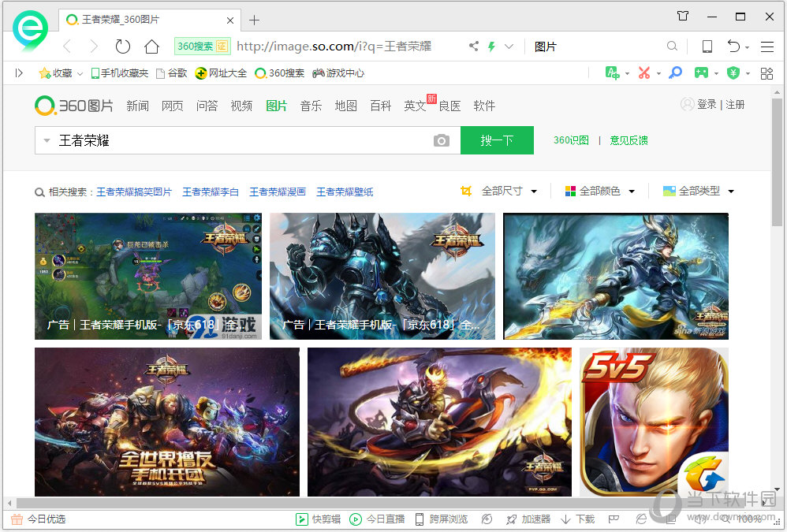The width and height of the screenshot is (787, 532).
Task: Enable 加速器 accelerator in status bar
Action: pyautogui.click(x=536, y=519)
